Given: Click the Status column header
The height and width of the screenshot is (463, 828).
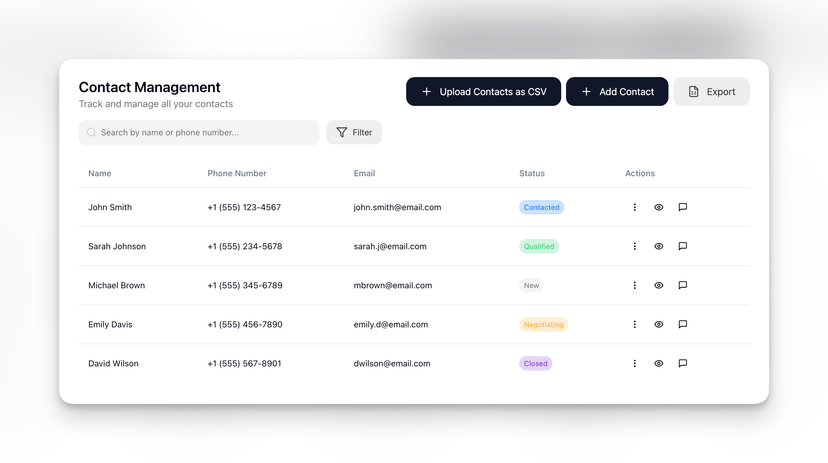Looking at the screenshot, I should (x=532, y=173).
